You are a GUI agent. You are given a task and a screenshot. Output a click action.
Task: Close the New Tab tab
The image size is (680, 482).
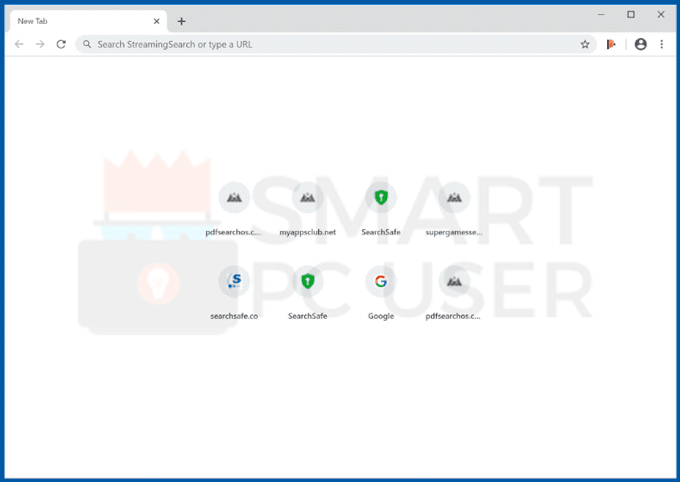pos(157,21)
